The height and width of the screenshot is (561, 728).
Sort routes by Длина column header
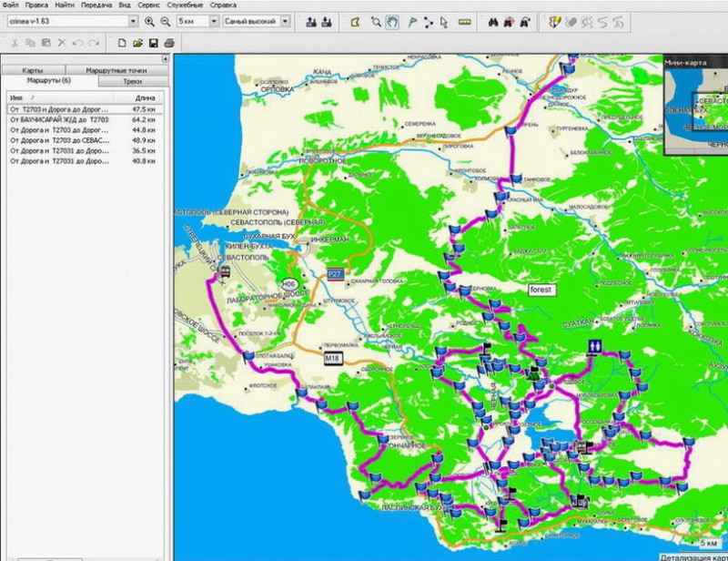146,97
